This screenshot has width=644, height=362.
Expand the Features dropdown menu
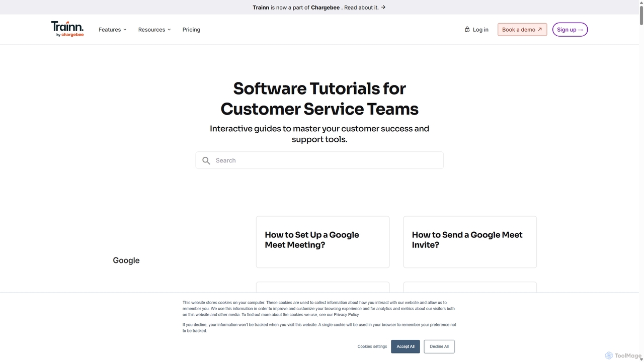coord(113,30)
